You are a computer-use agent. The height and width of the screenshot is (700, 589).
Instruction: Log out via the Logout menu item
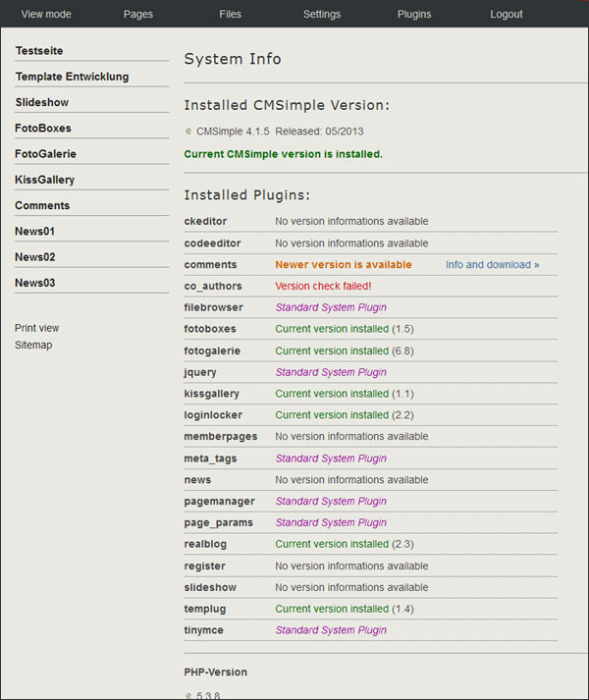point(506,15)
